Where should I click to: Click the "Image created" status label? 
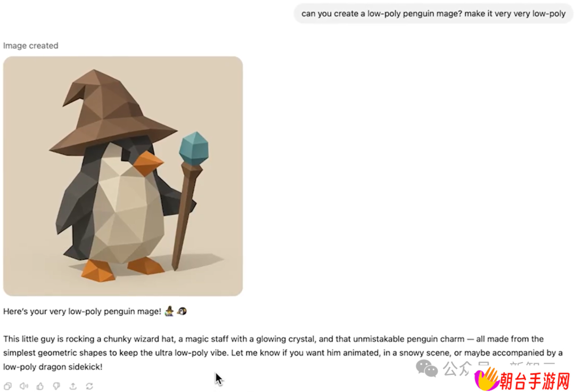[31, 45]
